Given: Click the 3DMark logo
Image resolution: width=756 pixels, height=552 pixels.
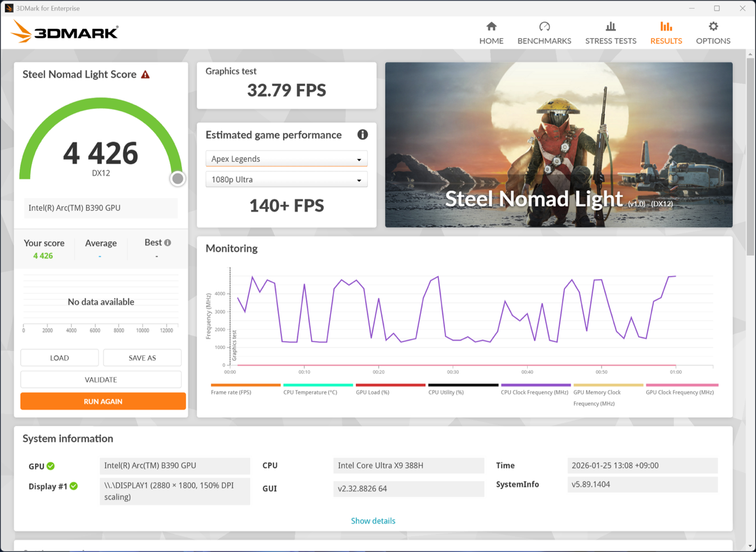Looking at the screenshot, I should pos(65,32).
